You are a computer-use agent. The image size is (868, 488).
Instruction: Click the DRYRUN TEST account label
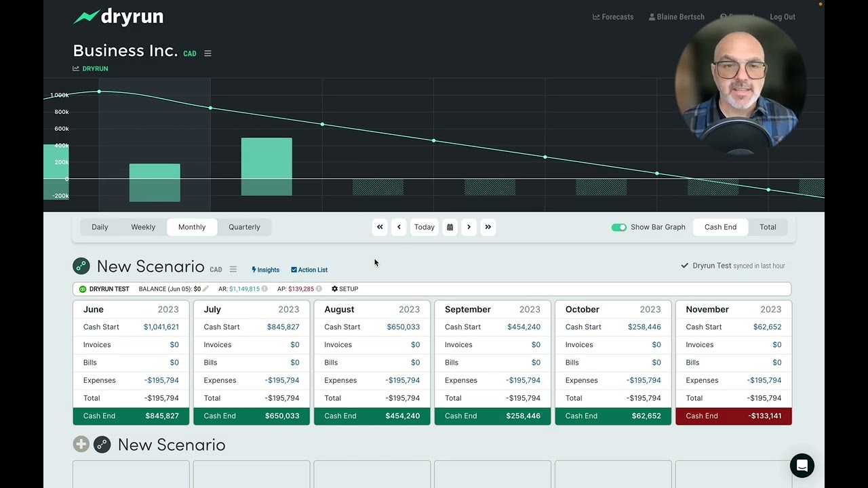pos(109,289)
